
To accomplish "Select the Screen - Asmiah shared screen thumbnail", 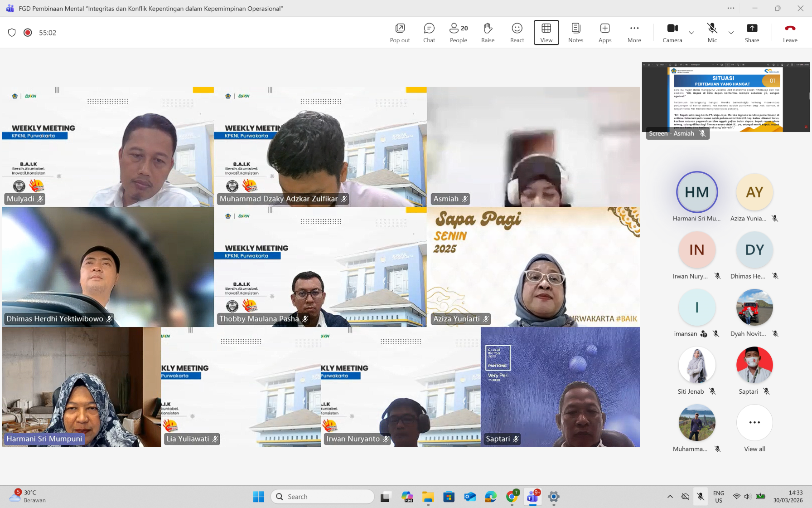I will pos(725,97).
